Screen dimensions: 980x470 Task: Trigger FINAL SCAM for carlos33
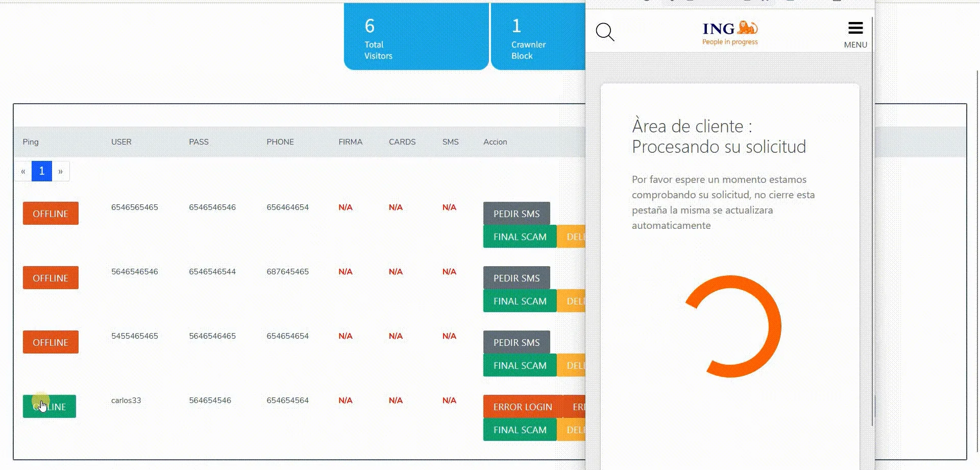tap(520, 430)
